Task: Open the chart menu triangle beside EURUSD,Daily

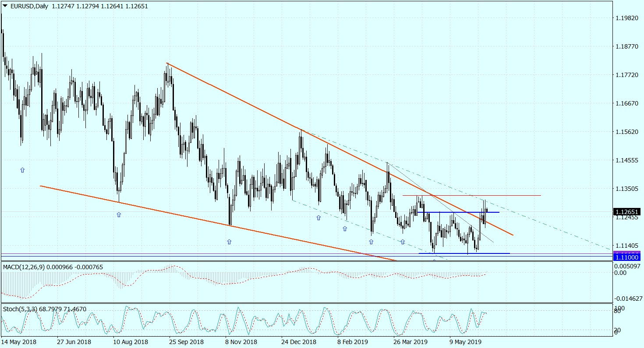Action: point(5,6)
